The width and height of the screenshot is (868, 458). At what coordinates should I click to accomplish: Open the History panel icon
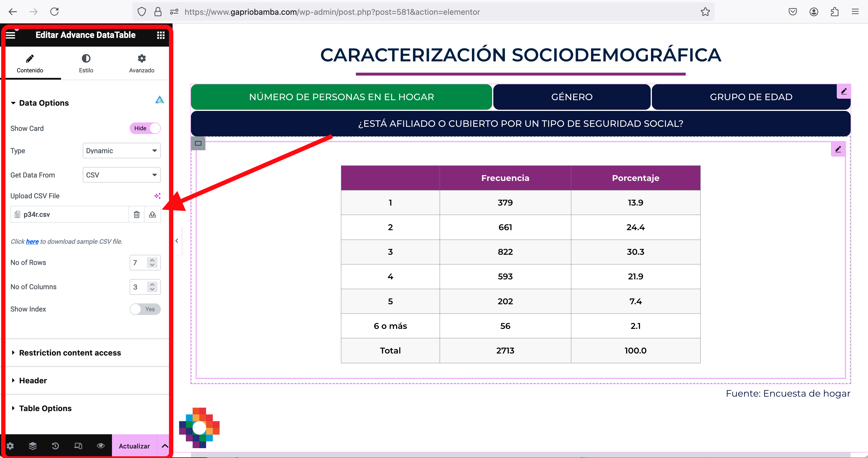[x=55, y=446]
